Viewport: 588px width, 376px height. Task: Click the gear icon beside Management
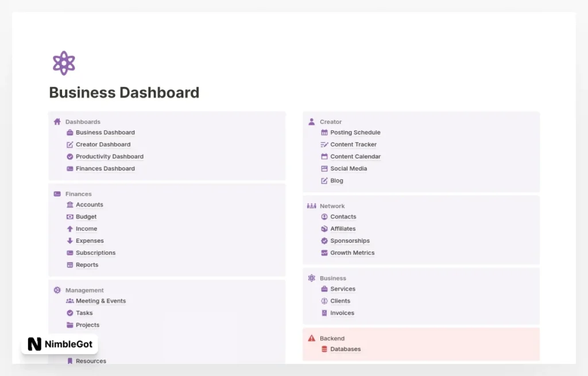coord(57,290)
